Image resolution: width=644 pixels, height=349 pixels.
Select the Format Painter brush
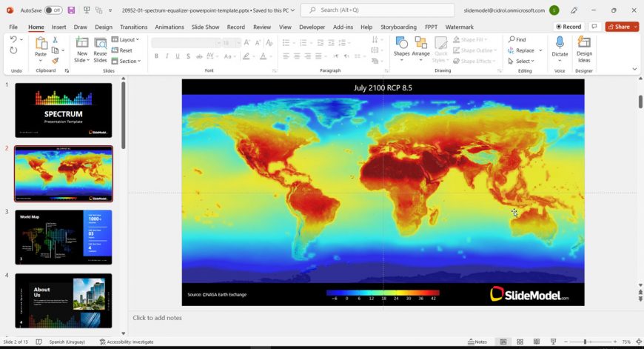(55, 61)
